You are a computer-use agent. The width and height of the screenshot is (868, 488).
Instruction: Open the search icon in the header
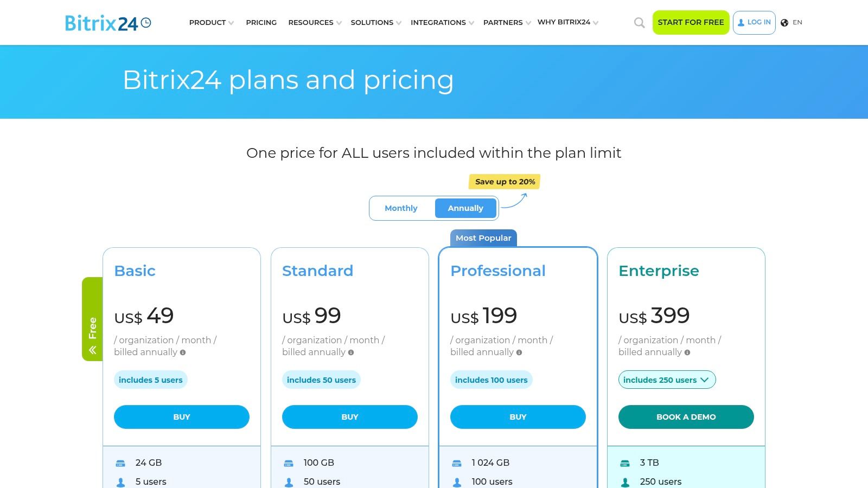pos(639,23)
